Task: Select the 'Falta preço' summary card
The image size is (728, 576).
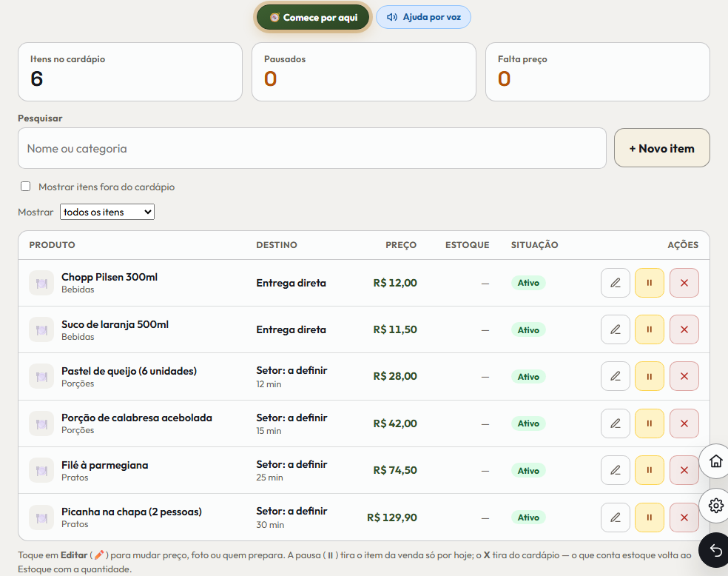Action: point(598,72)
